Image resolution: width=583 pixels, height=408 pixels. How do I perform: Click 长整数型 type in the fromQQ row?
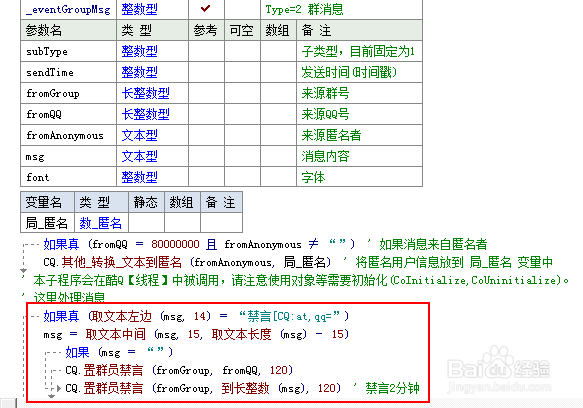145,114
